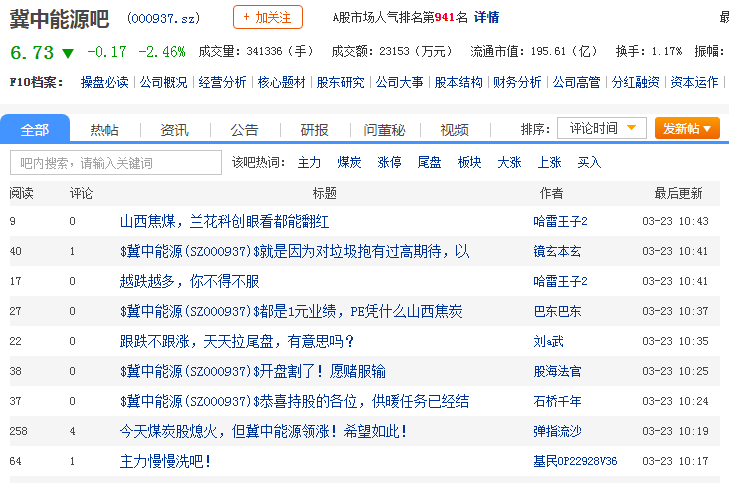
Task: Open post about 对垃圾抱有过高期待
Action: [295, 251]
